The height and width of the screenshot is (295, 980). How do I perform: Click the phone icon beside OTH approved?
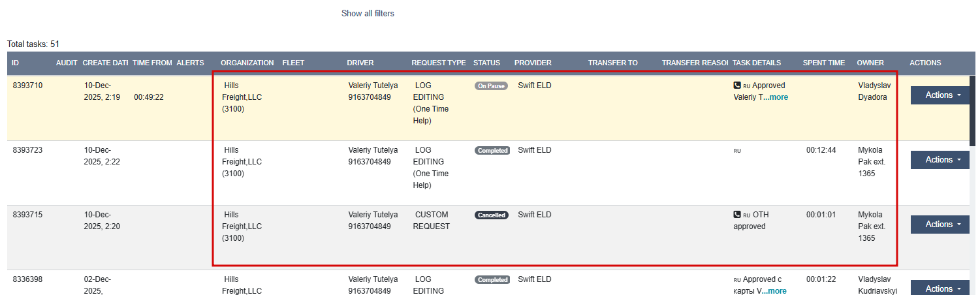737,215
